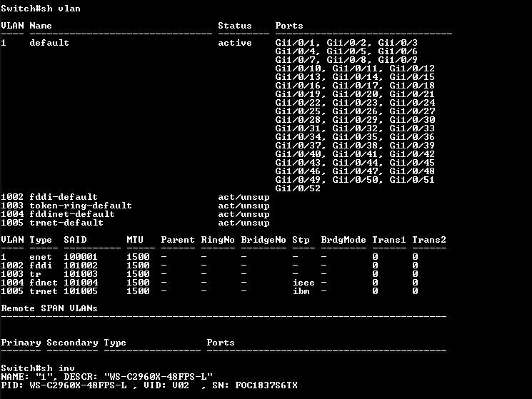The width and height of the screenshot is (532, 399).
Task: Click 'Ports' header in the Primary/Secondary table
Action: (x=221, y=343)
